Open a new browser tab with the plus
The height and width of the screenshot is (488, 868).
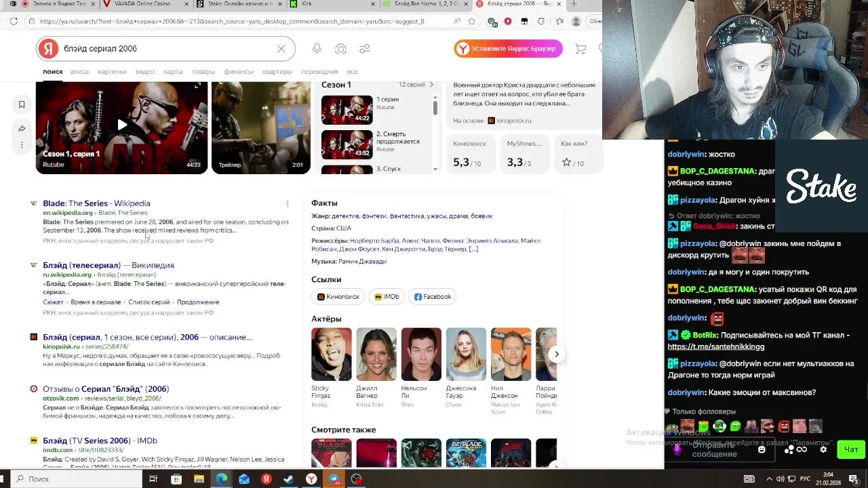tap(574, 4)
